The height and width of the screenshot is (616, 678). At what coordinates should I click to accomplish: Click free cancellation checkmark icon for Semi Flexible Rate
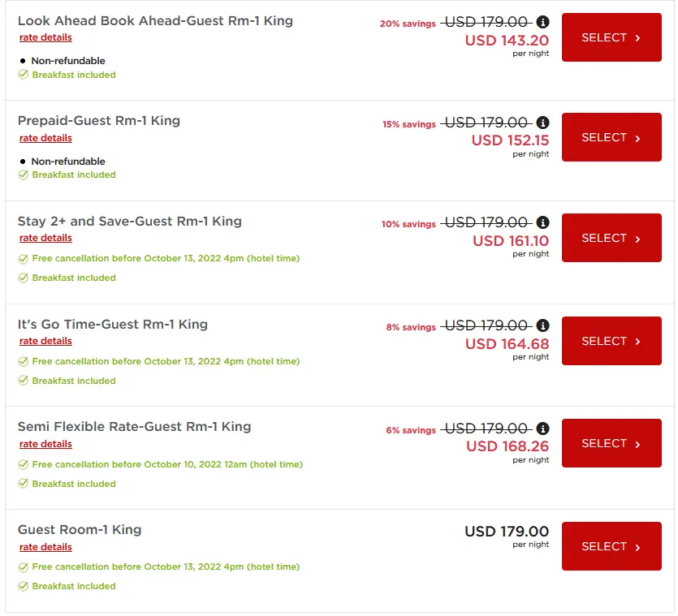click(24, 464)
